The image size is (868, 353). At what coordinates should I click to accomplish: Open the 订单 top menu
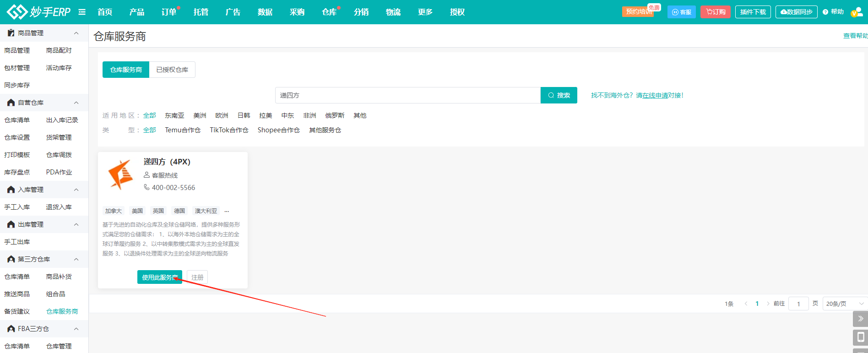click(169, 12)
